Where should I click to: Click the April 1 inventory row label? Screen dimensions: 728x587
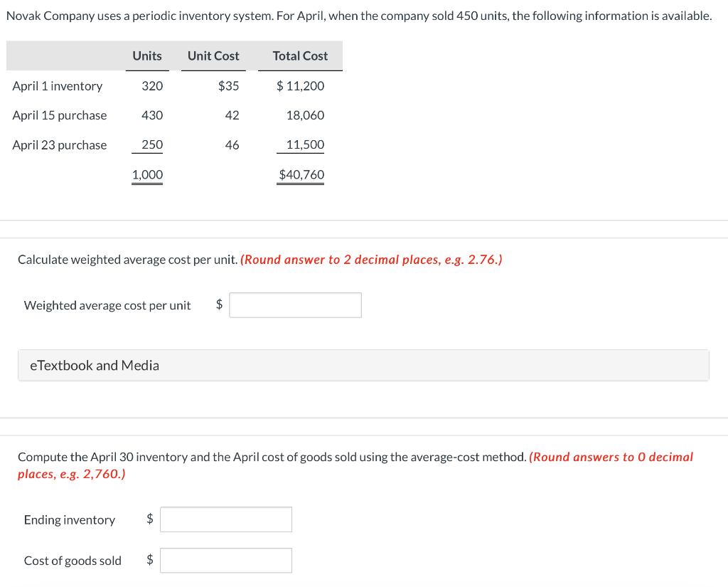pos(58,86)
